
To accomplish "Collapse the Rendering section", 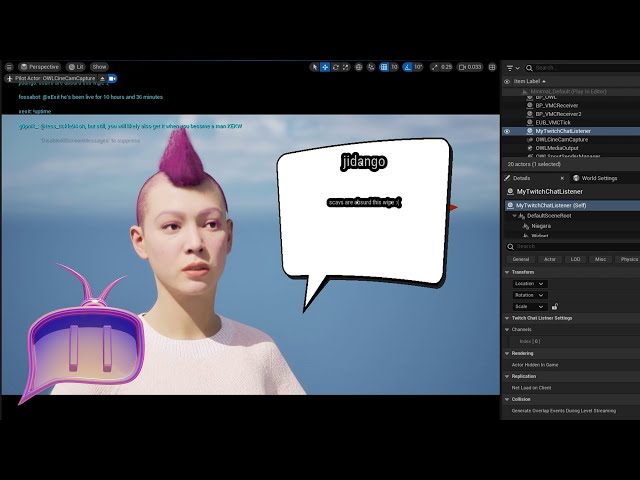I will pyautogui.click(x=507, y=353).
